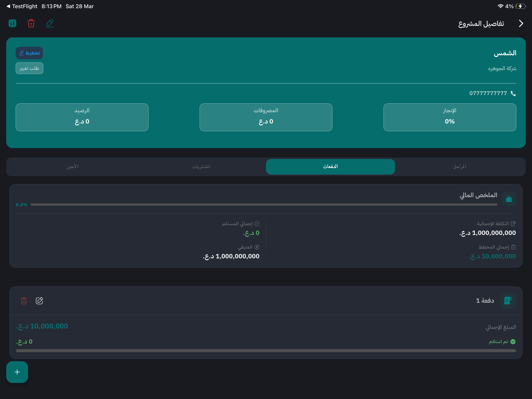Tap the المتبقي money icon
Image resolution: width=532 pixels, height=399 pixels.
[257, 247]
